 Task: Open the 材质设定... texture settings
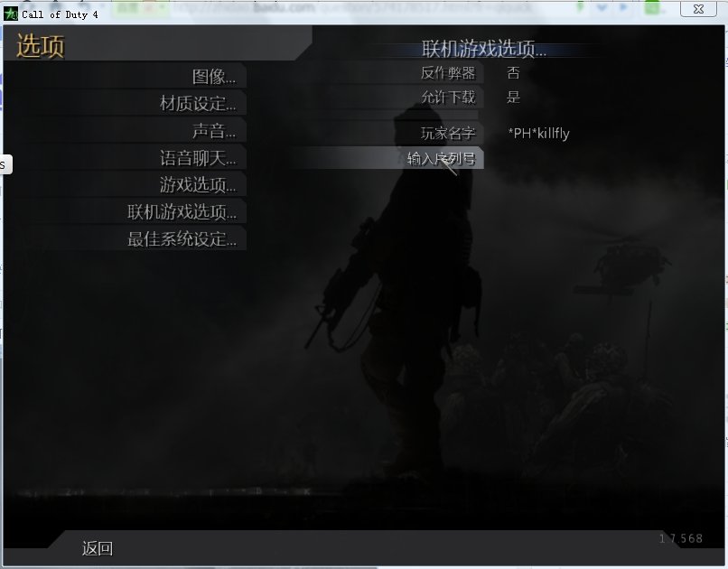coord(198,104)
